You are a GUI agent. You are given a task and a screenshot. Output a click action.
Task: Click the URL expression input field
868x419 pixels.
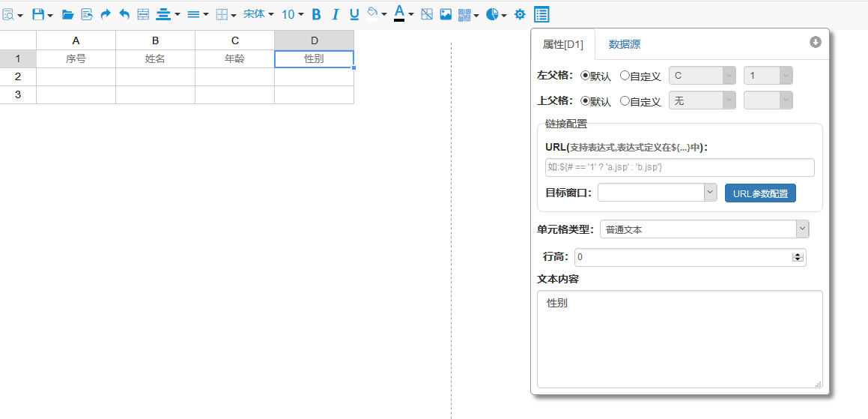pos(679,167)
